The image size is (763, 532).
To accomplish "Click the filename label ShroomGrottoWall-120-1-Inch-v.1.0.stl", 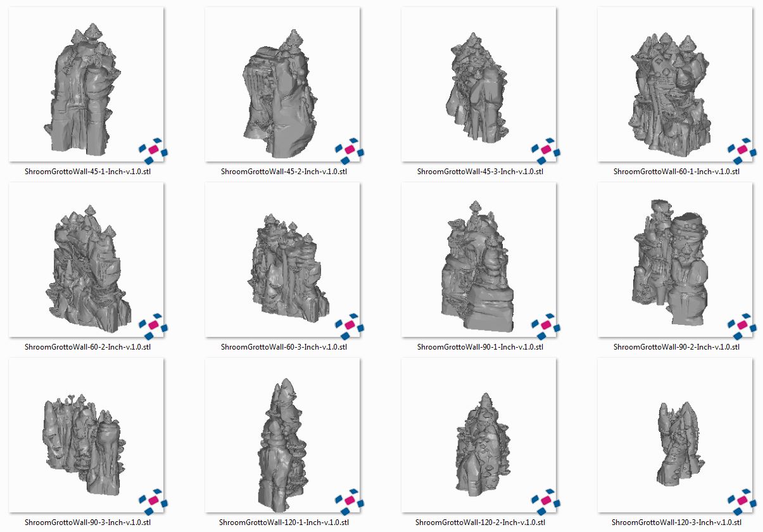I will pos(284,522).
